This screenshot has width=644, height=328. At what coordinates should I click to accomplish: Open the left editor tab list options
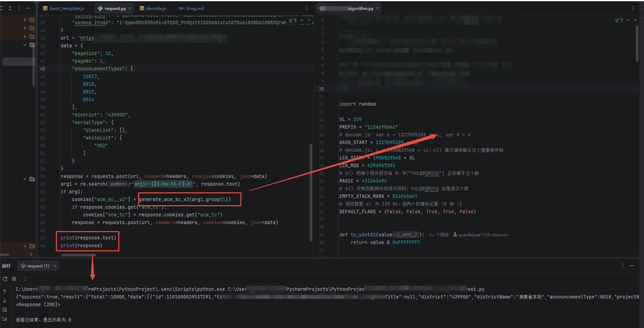306,8
